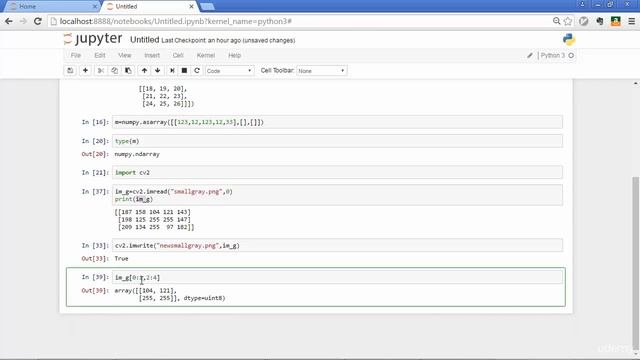640x360 pixels.
Task: Click the In [37] prompt label
Action: (x=95, y=191)
